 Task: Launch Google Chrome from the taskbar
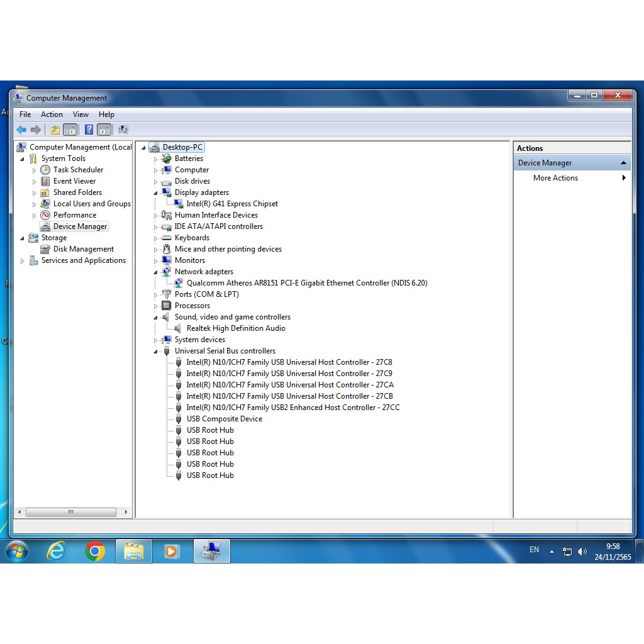(x=95, y=552)
